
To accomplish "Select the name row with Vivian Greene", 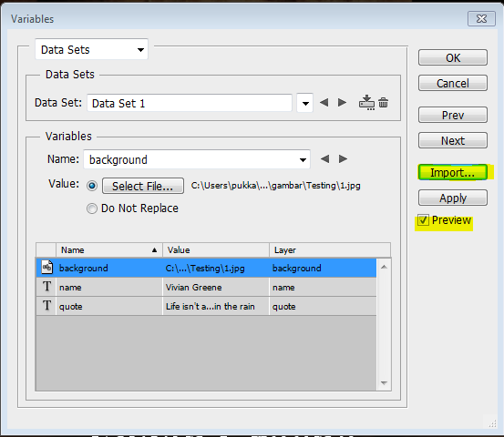I will click(x=206, y=287).
